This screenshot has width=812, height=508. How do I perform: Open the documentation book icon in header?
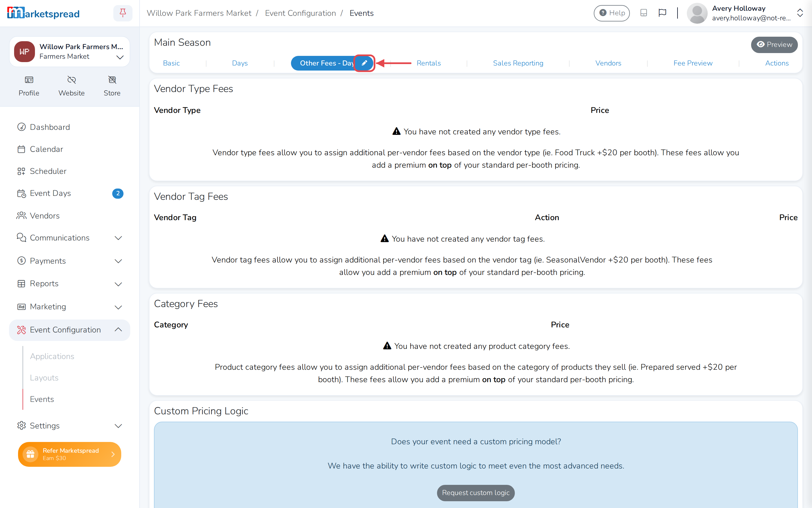[643, 13]
